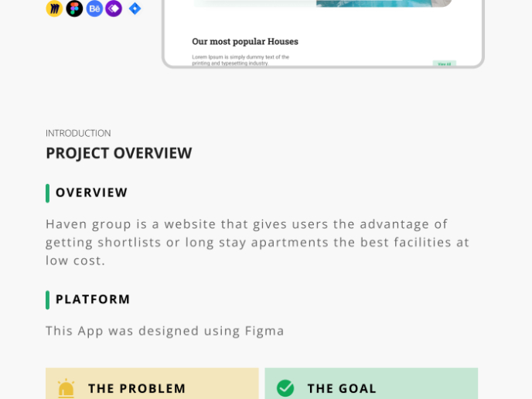Screen dimensions: 532x399
Task: Click the purple diamond tool icon
Action: click(x=114, y=9)
